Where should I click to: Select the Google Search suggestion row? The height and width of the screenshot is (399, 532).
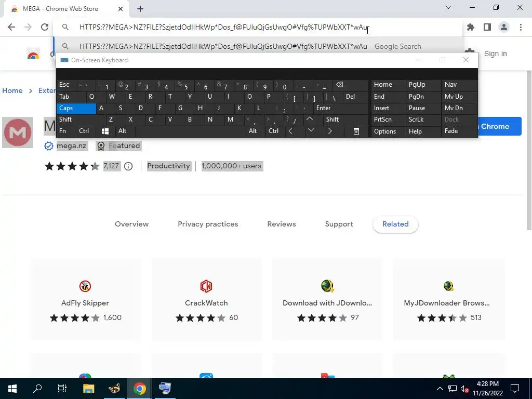tap(258, 46)
